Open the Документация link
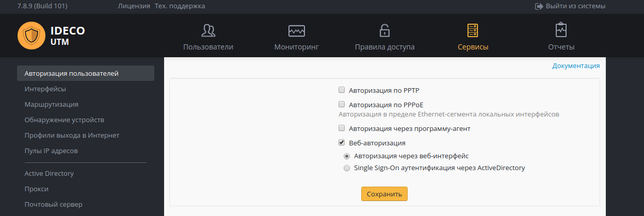 tap(576, 66)
